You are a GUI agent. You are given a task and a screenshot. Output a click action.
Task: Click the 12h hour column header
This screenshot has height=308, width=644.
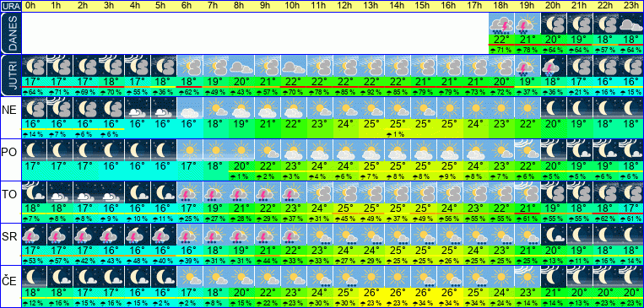coord(345,6)
